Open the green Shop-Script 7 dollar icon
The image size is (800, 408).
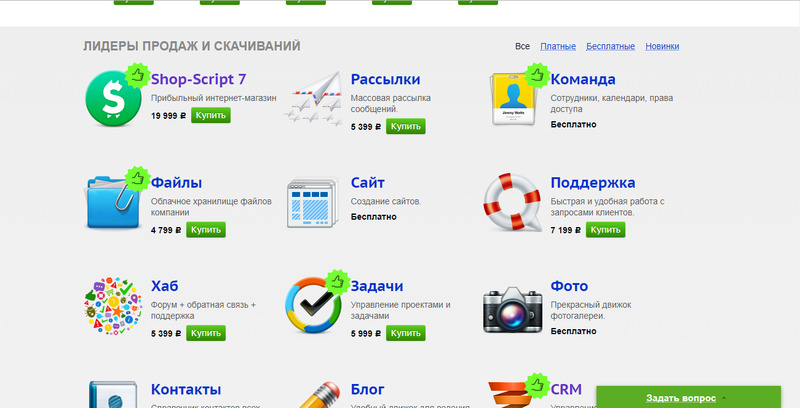[113, 98]
